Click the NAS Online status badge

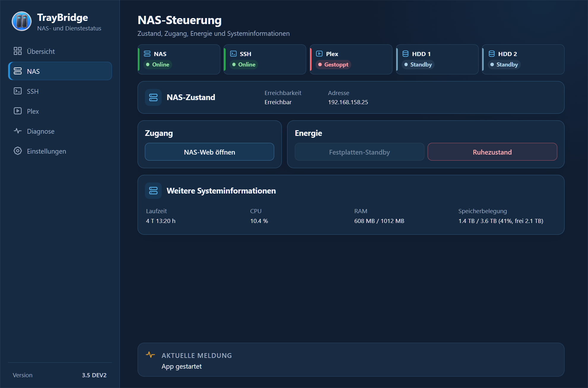point(158,64)
